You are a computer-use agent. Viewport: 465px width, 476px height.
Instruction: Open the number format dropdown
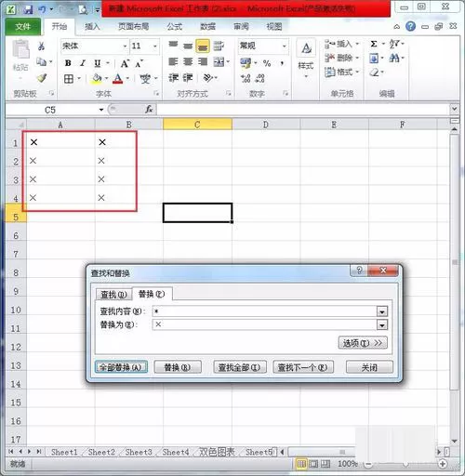[x=284, y=46]
